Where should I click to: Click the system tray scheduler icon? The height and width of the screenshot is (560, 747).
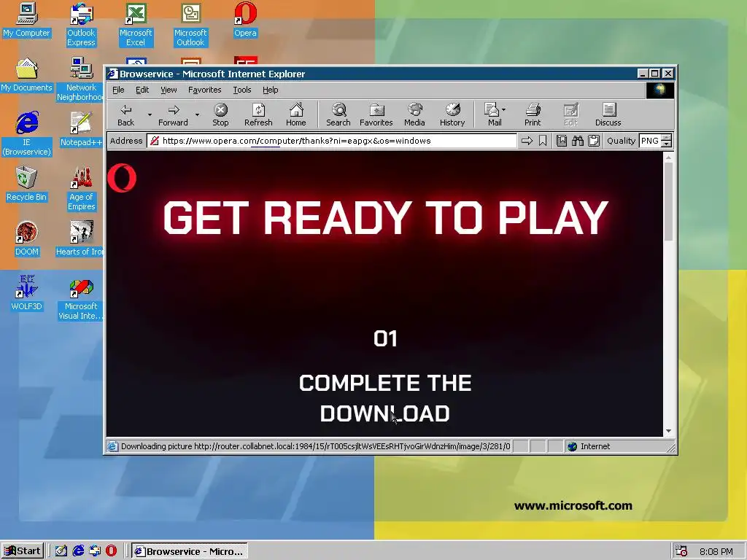pos(682,551)
